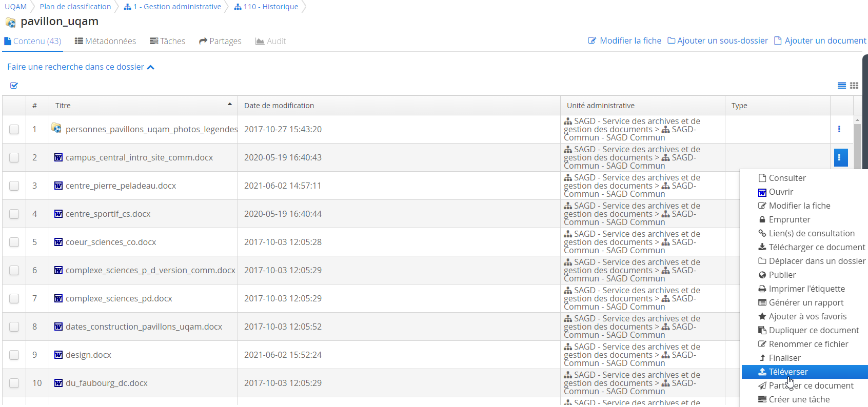868x407 pixels.
Task: Tick the checkbox on row 5
Action: point(14,242)
